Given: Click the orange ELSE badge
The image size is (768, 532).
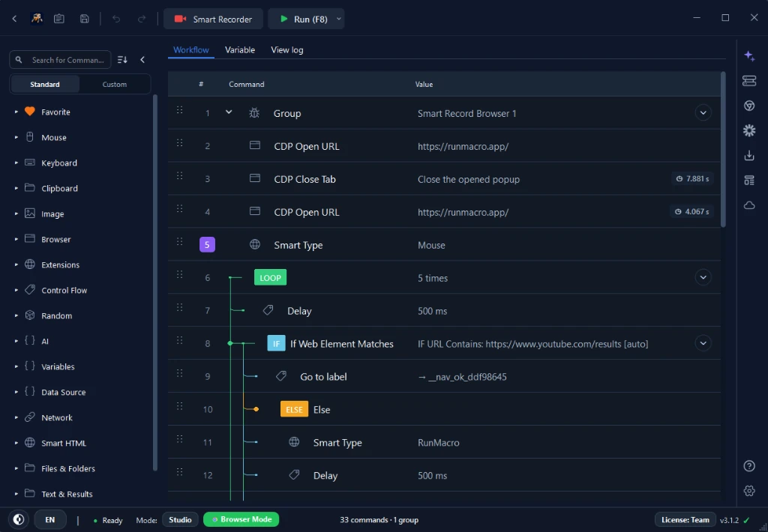Looking at the screenshot, I should [x=294, y=409].
